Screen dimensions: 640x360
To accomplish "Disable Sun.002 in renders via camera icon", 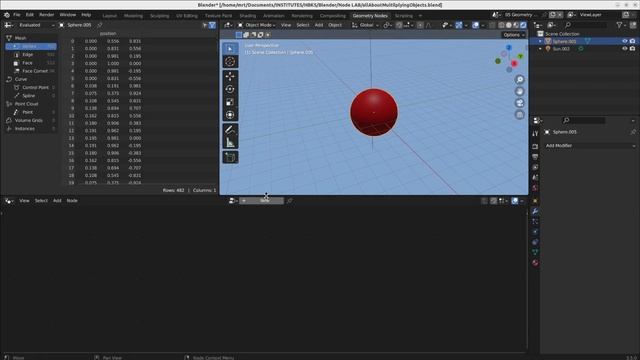I will click(632, 49).
